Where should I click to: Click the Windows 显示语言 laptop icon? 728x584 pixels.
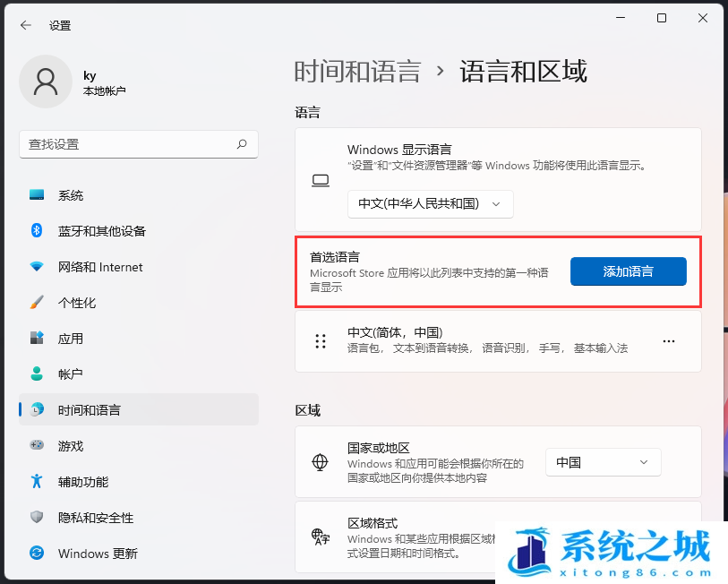pos(321,180)
